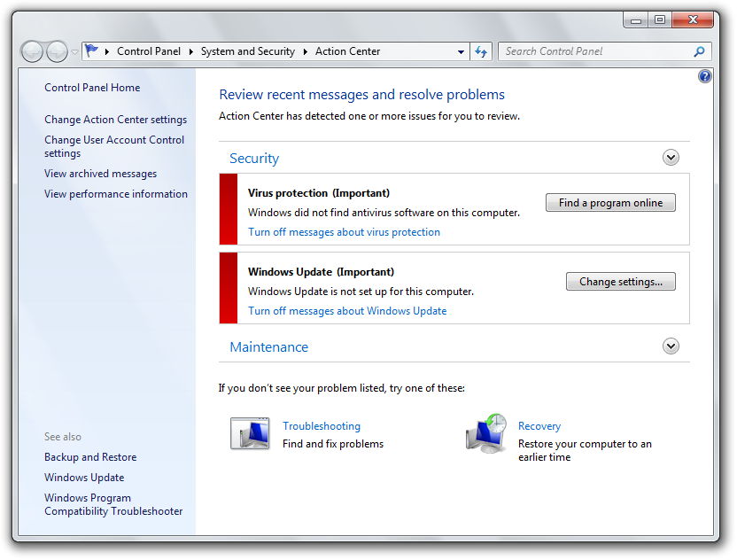737x560 pixels.
Task: Click 'Windows did not find antivirus software' text
Action: [x=384, y=213]
